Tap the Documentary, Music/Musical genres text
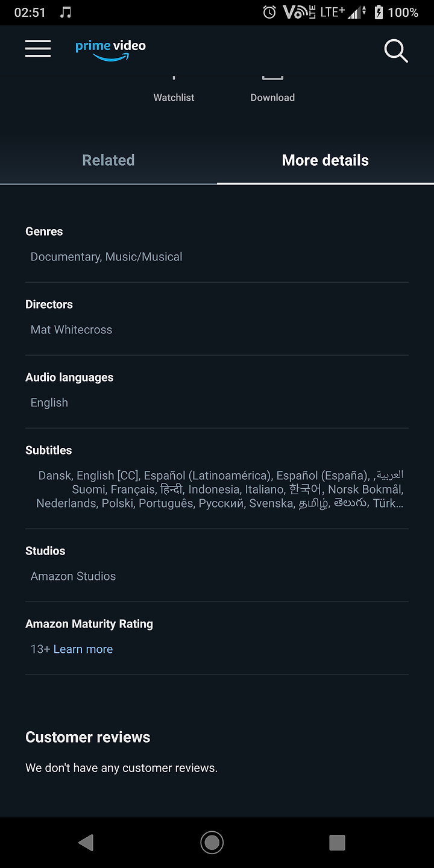434x868 pixels. [107, 257]
